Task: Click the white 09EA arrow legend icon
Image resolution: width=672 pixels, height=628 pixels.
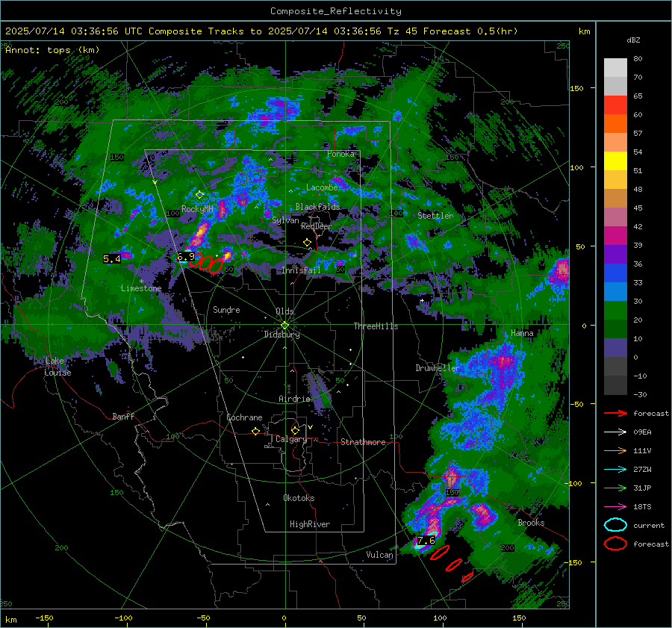Action: tap(615, 432)
